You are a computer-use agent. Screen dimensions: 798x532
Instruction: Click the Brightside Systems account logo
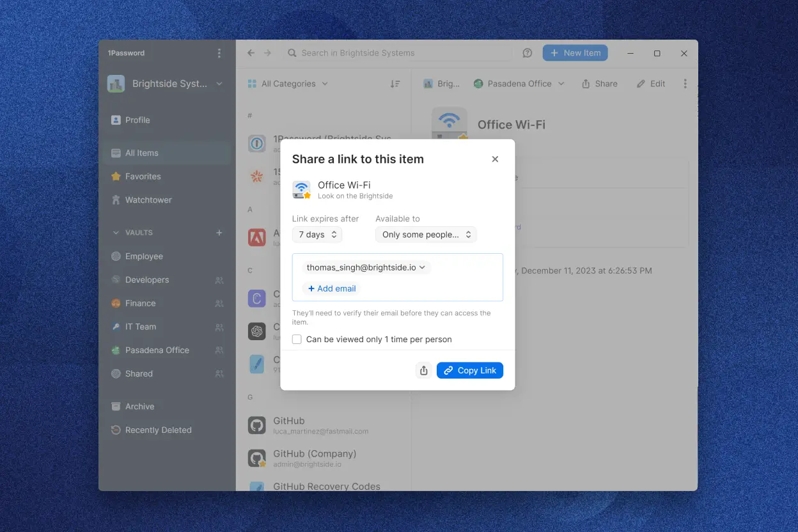pos(116,84)
